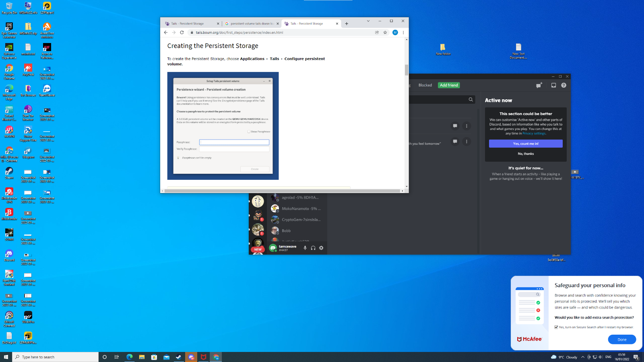Open Cortana from the taskbar
Image resolution: width=644 pixels, height=362 pixels.
coord(105,357)
